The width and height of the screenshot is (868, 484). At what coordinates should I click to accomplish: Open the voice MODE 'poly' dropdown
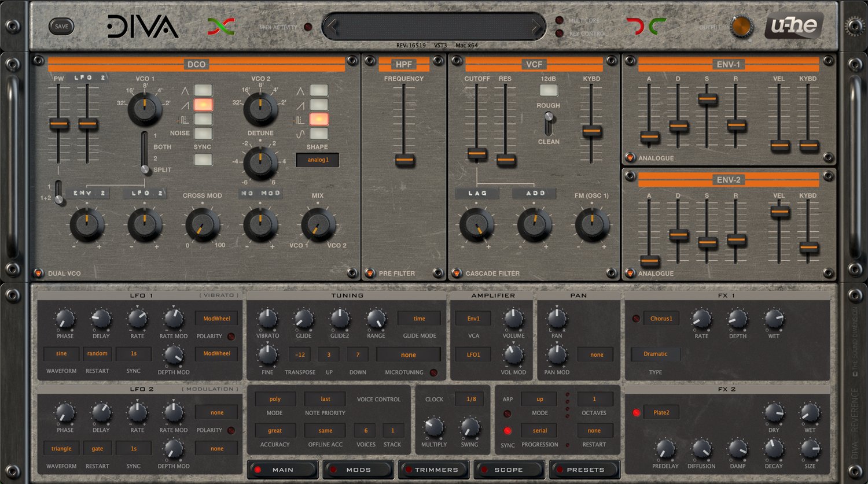click(275, 399)
